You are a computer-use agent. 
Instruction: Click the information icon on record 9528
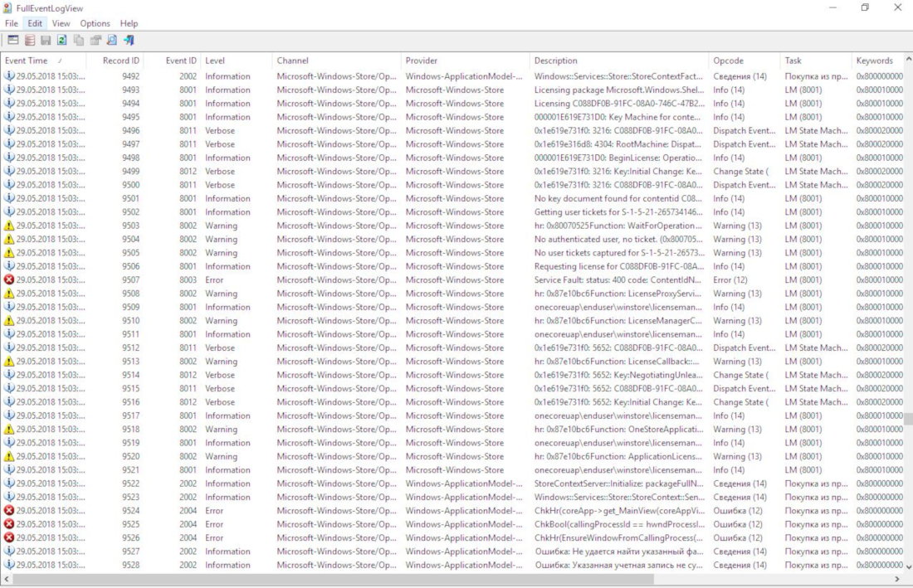pyautogui.click(x=9, y=565)
